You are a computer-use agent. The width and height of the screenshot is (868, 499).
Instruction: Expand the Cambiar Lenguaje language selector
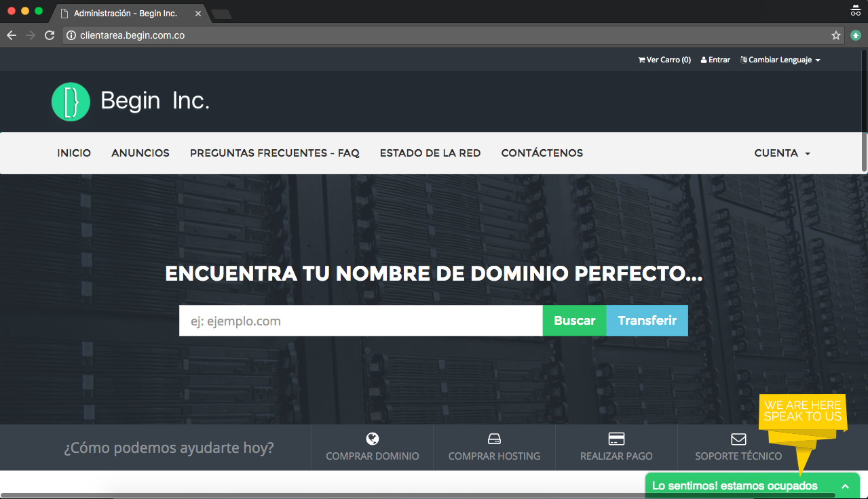(779, 60)
